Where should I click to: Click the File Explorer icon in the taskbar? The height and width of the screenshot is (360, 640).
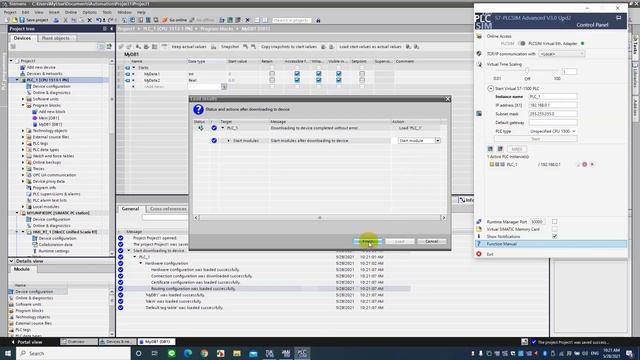237,353
